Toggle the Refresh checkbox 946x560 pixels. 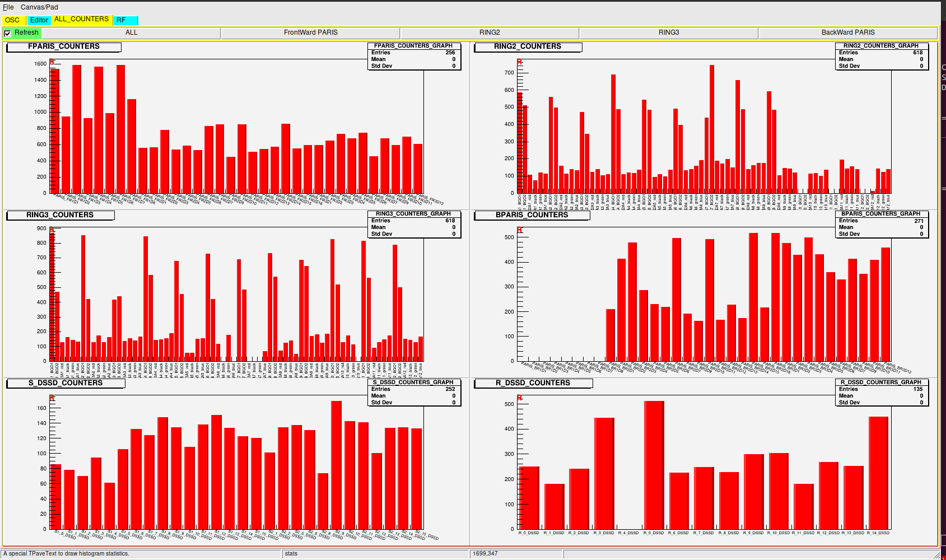(x=8, y=34)
